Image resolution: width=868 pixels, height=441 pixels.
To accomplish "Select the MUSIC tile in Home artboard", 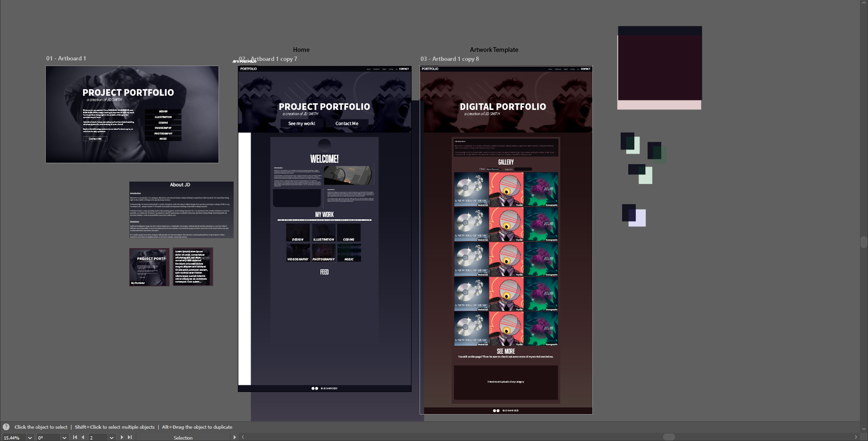I will tap(349, 252).
